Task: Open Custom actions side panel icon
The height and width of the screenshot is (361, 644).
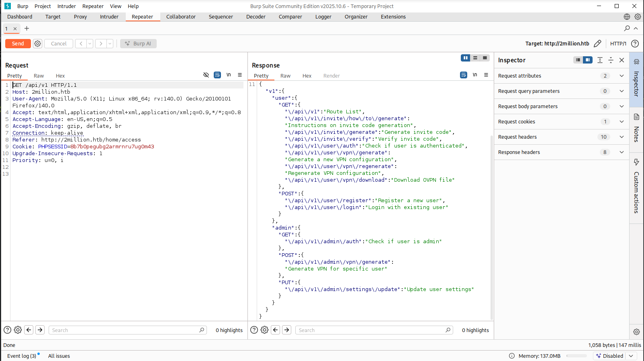Action: (636, 162)
